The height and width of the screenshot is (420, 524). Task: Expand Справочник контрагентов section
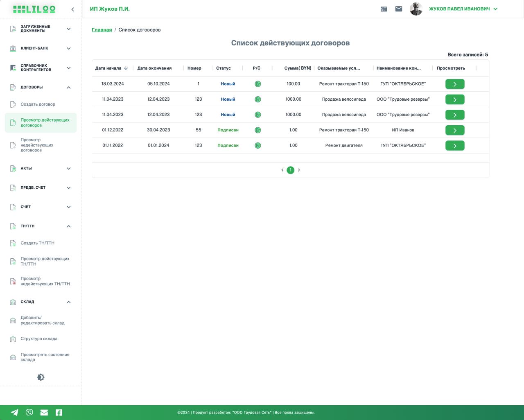tap(69, 68)
